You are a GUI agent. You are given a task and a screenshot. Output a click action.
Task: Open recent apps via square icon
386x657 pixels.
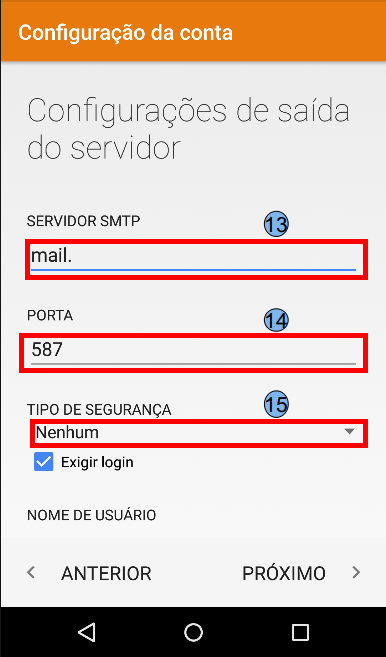click(300, 632)
